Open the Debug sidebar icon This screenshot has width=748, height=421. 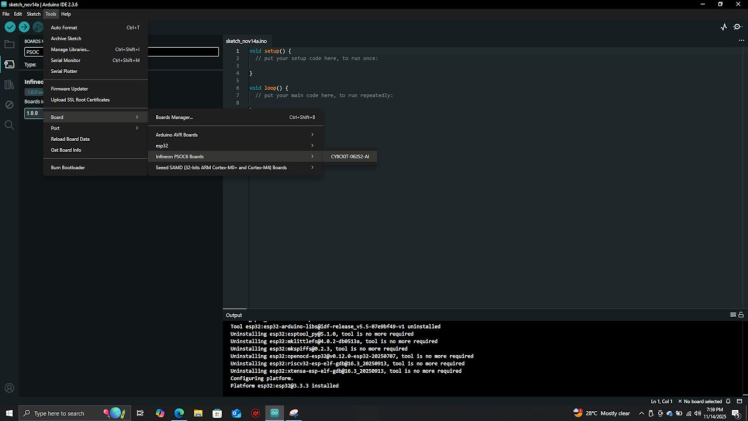[x=9, y=105]
